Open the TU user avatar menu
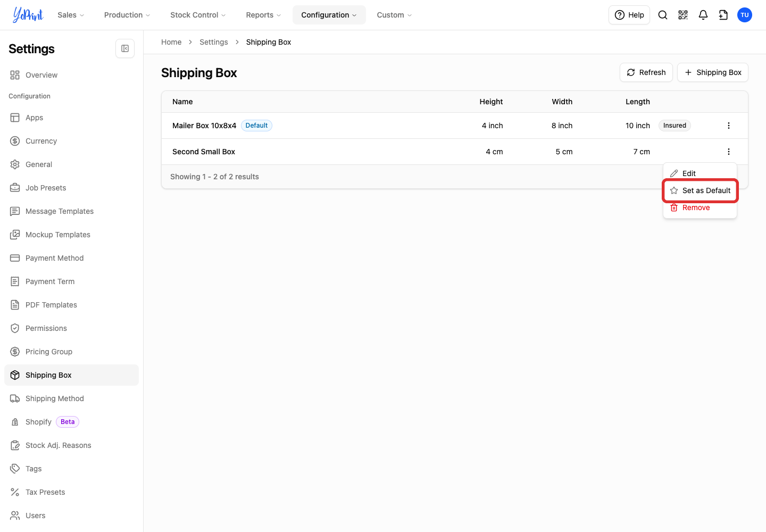This screenshot has height=532, width=766. point(745,15)
